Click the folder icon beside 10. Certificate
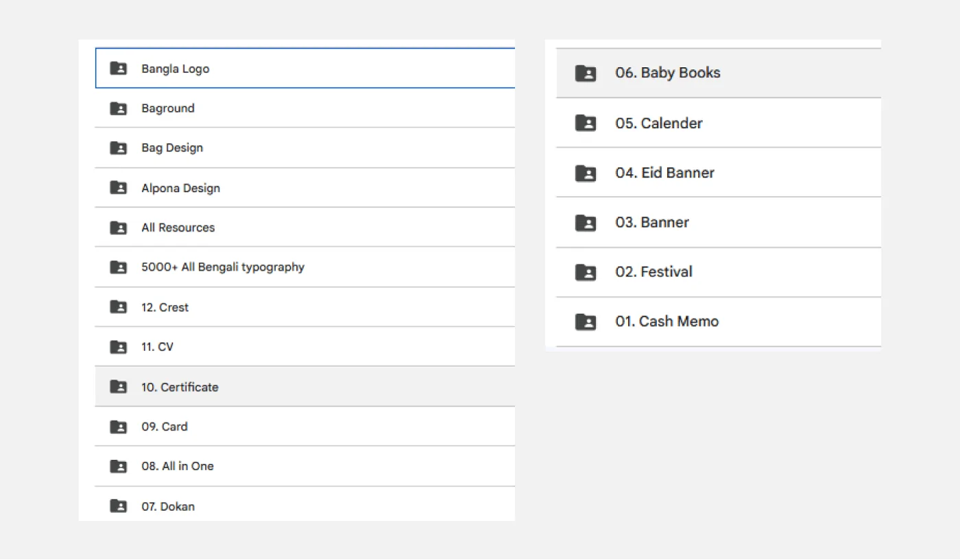960x560 pixels. point(119,387)
